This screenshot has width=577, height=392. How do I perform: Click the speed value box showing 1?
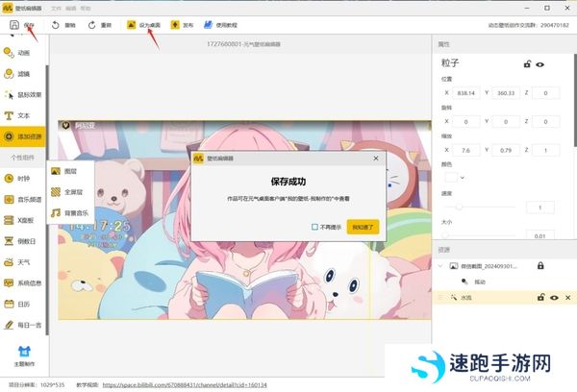pos(539,208)
